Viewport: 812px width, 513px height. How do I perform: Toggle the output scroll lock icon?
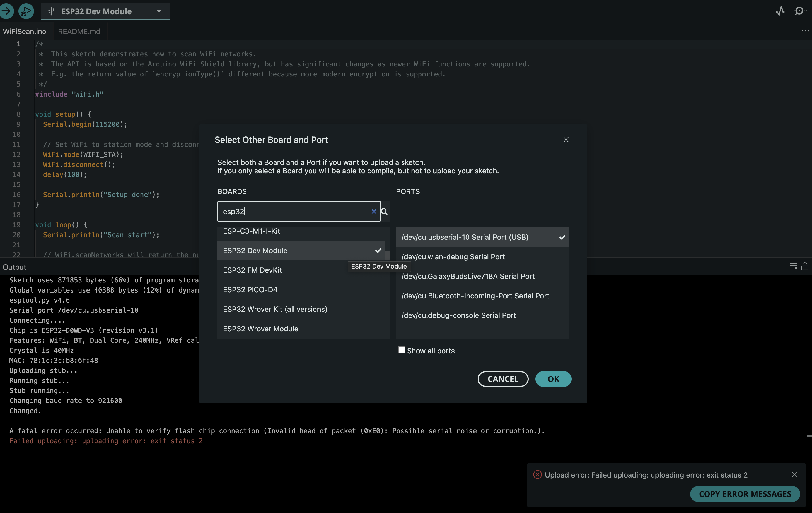pyautogui.click(x=804, y=267)
